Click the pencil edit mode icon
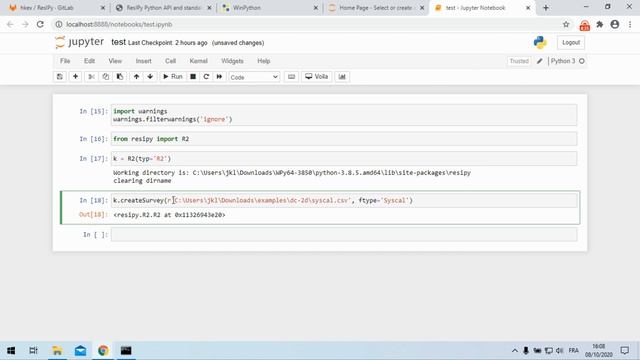The image size is (640, 360). click(540, 61)
